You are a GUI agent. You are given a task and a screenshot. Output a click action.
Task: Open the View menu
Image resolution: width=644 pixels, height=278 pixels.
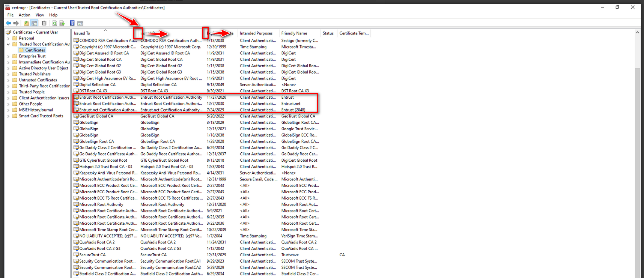[x=40, y=15]
